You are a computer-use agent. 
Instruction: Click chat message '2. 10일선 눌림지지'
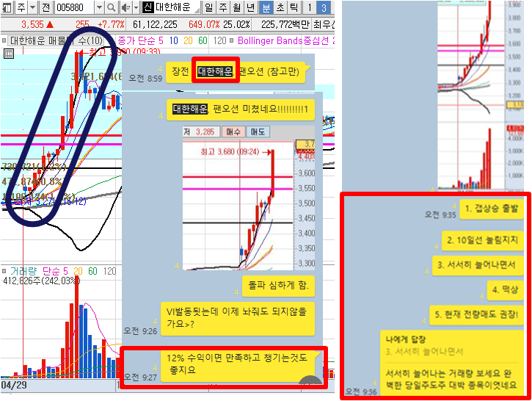(x=482, y=240)
